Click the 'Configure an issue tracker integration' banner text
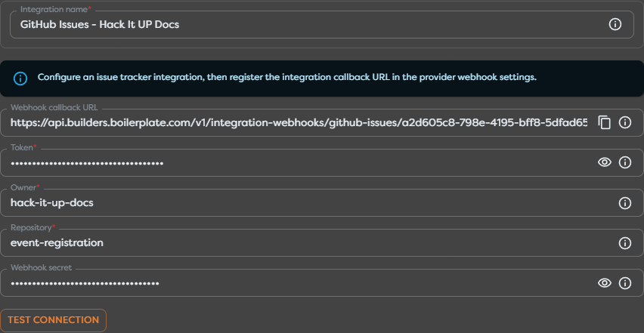 pyautogui.click(x=287, y=78)
